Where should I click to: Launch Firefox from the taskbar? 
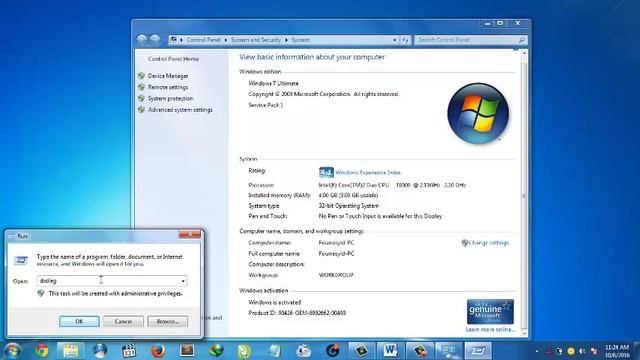158,351
